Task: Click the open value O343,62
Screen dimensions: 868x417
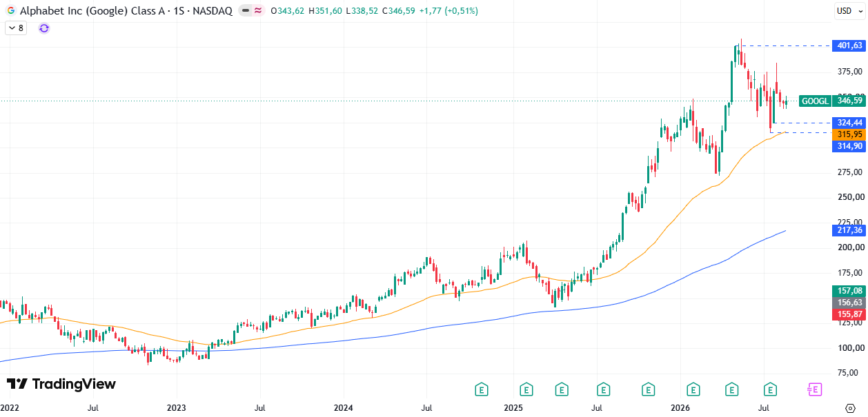Action: (288, 11)
